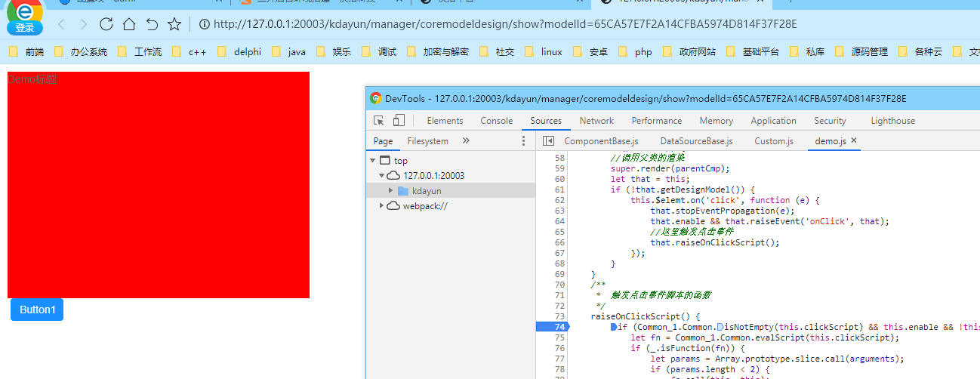Screen dimensions: 980x379
Task: Hide the file navigator sidebar
Action: (548, 141)
